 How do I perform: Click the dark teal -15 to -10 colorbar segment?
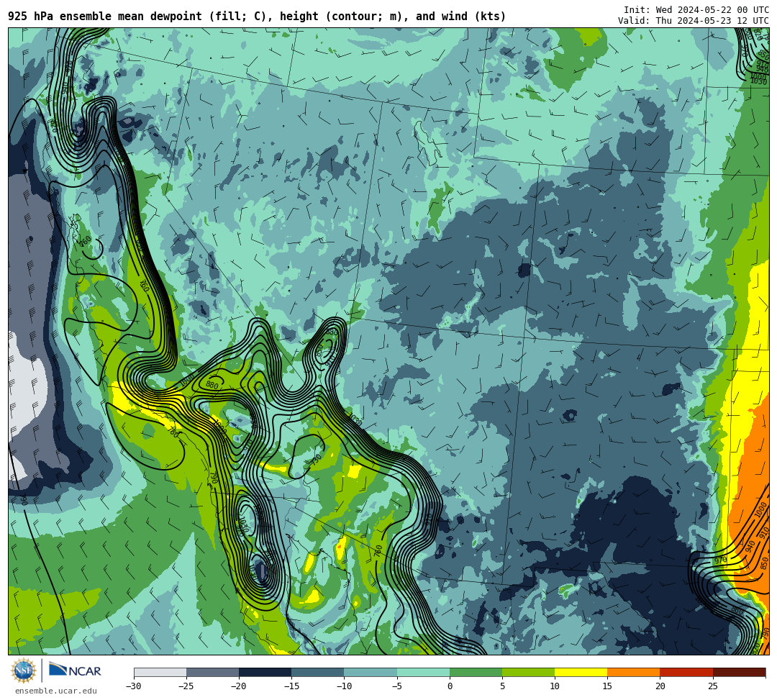(318, 672)
